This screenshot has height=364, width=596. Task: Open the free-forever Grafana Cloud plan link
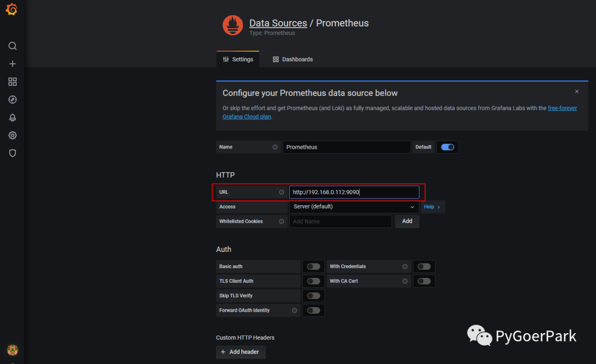click(562, 108)
